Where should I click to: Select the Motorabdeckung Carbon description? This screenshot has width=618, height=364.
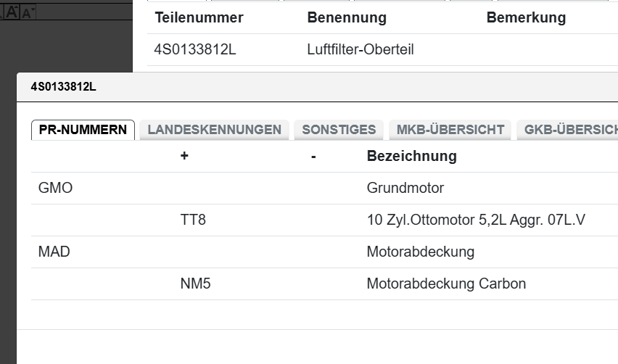[446, 284]
